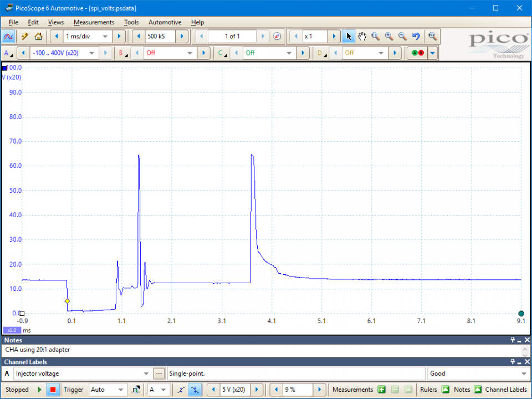Click the x5.0 time axis scale label

pyautogui.click(x=12, y=330)
